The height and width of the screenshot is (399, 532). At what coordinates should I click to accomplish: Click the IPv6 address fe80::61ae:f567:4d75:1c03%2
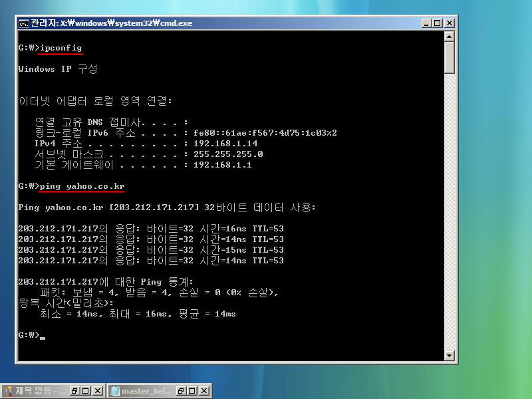click(x=265, y=132)
